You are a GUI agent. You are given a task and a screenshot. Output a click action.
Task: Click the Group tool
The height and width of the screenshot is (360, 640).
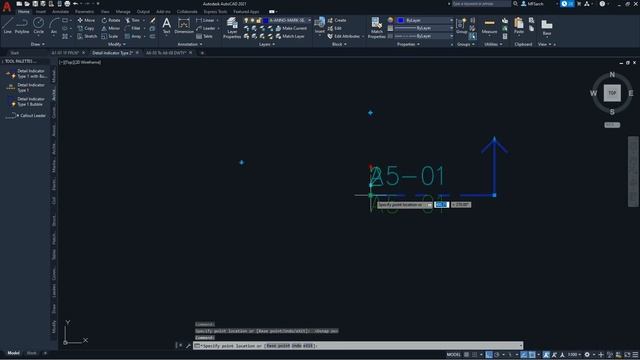461,26
